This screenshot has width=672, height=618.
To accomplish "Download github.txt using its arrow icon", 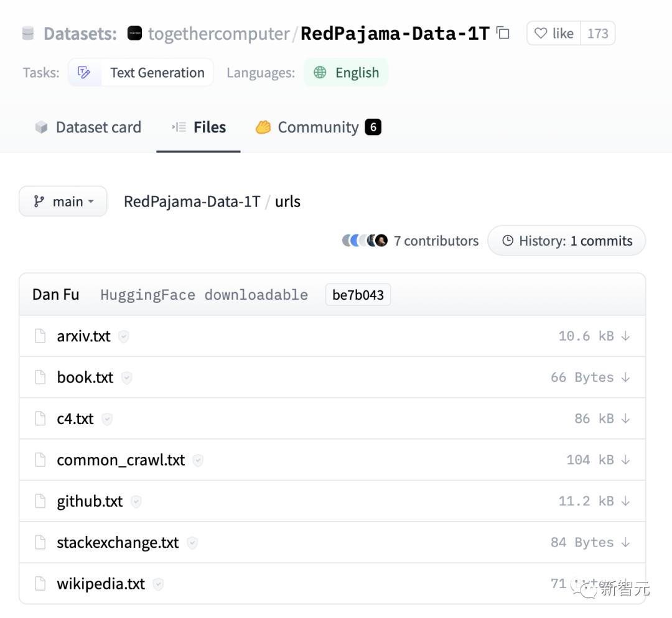I will (625, 501).
